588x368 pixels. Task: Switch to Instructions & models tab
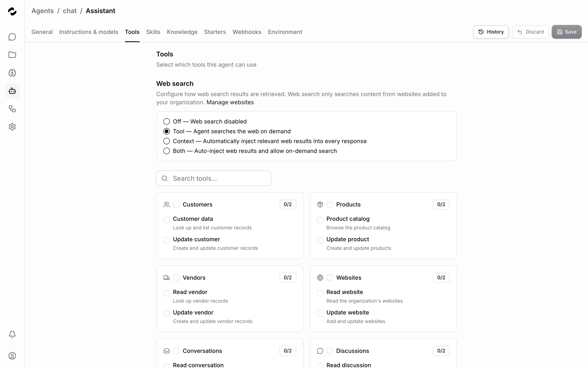[x=89, y=32]
